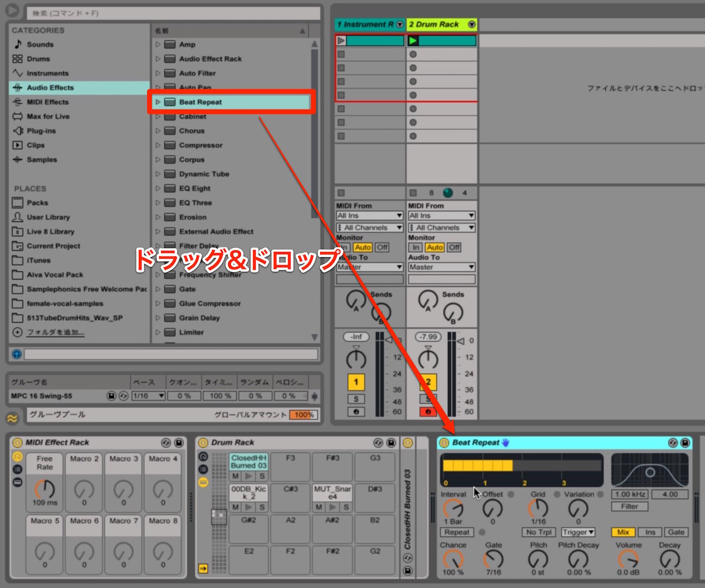The height and width of the screenshot is (588, 705).
Task: Click global groove amount 100% field
Action: (304, 415)
